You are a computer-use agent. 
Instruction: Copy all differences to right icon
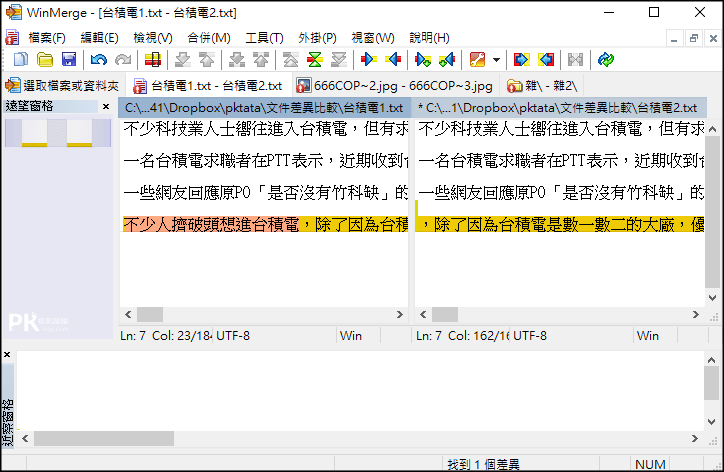(x=522, y=60)
